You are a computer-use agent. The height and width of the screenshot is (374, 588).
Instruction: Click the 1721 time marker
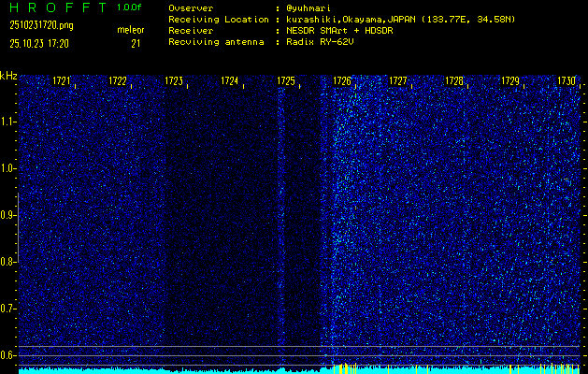[62, 81]
